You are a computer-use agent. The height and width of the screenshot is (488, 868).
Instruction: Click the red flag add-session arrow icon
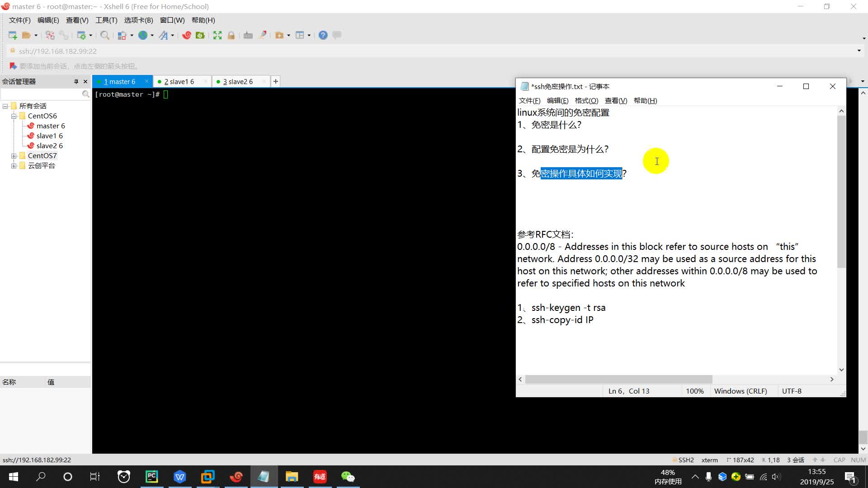pyautogui.click(x=13, y=66)
